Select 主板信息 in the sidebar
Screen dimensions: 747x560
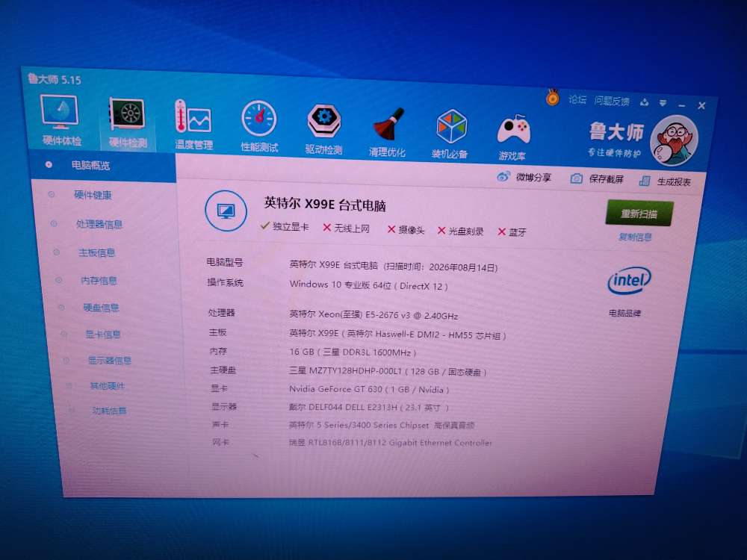96,252
